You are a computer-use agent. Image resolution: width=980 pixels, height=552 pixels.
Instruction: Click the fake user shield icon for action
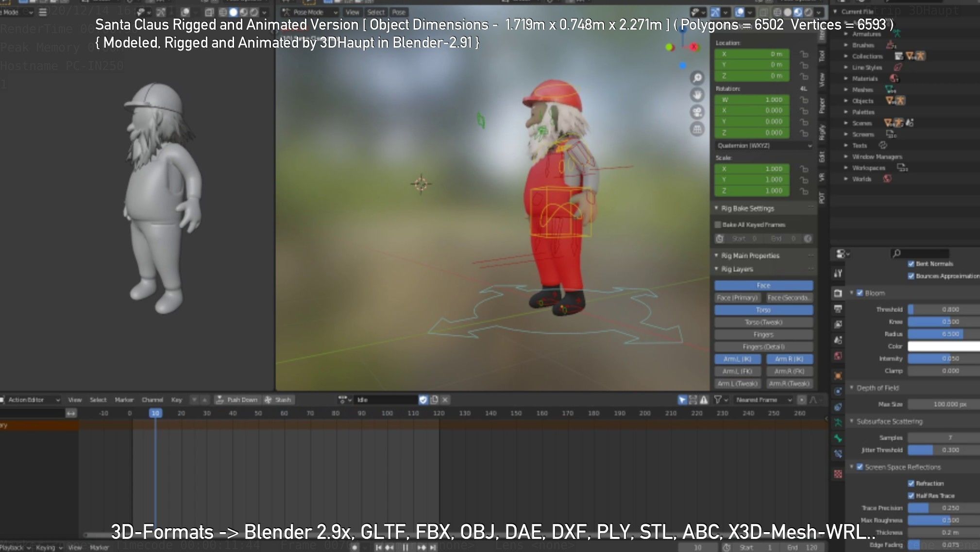pyautogui.click(x=423, y=399)
